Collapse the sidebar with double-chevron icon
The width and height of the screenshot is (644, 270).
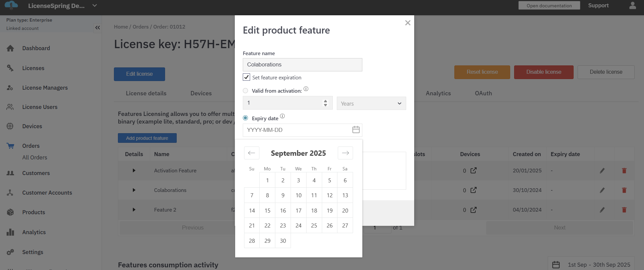[x=97, y=28]
